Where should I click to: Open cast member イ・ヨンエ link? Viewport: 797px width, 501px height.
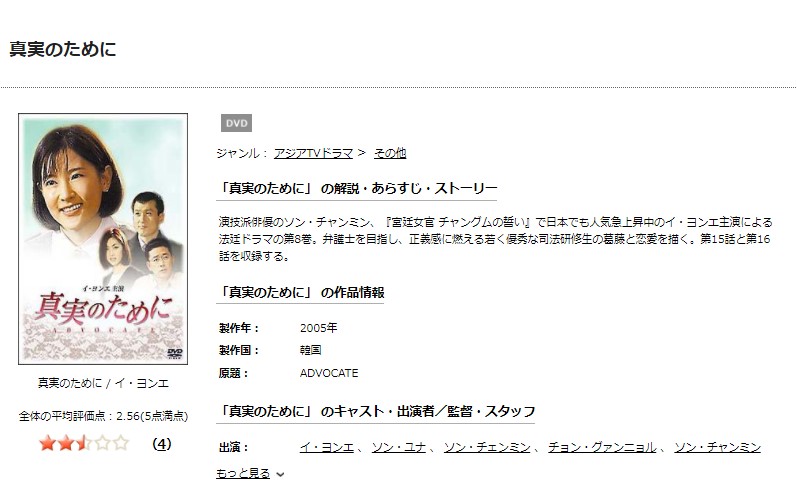(326, 447)
